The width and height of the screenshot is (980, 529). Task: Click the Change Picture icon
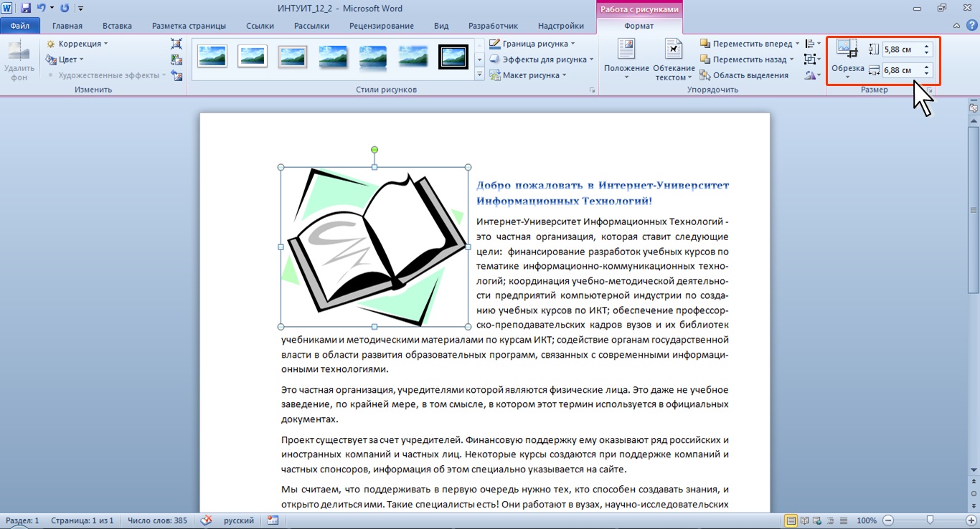pyautogui.click(x=176, y=59)
